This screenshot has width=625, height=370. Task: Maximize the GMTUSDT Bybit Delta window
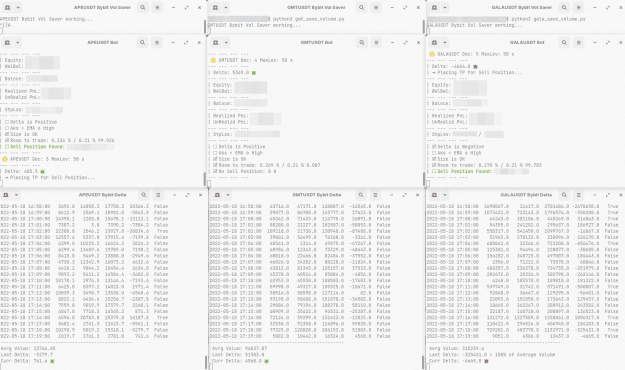pos(405,195)
